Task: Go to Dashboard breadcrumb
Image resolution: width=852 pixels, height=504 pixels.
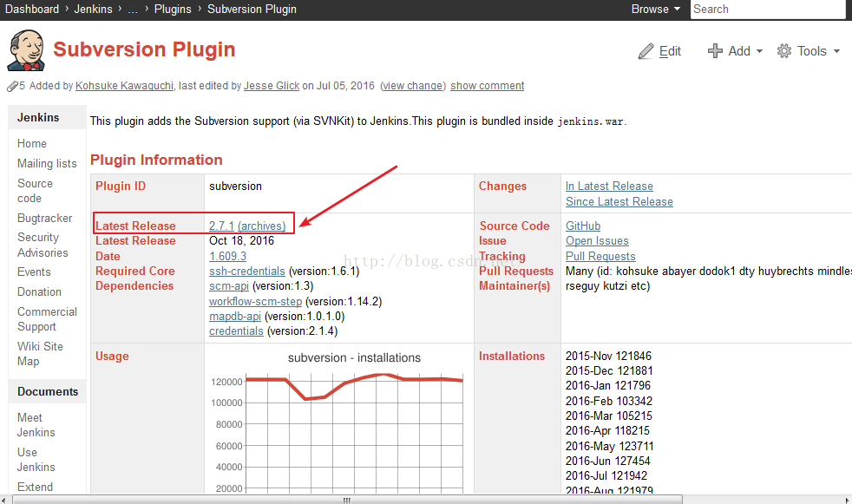Action: [x=32, y=10]
